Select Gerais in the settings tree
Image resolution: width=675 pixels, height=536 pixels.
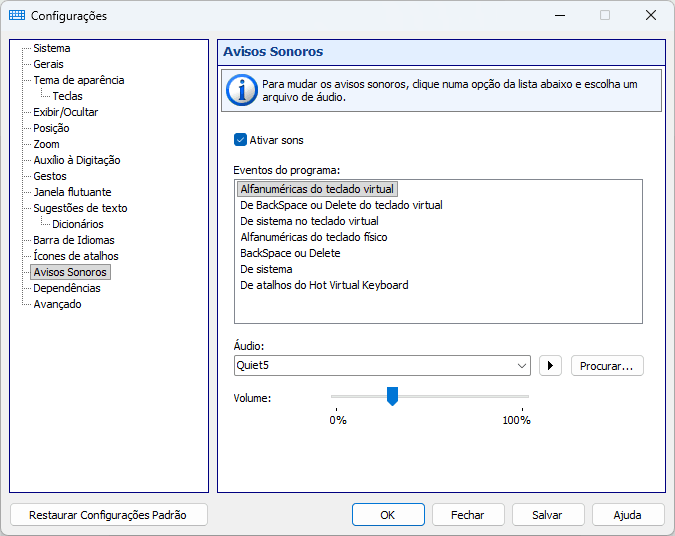[48, 64]
